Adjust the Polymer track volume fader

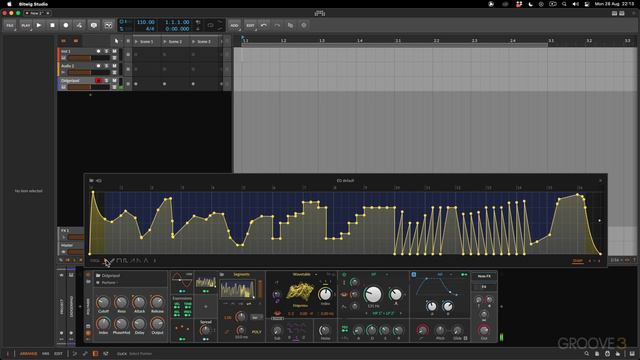88,87
